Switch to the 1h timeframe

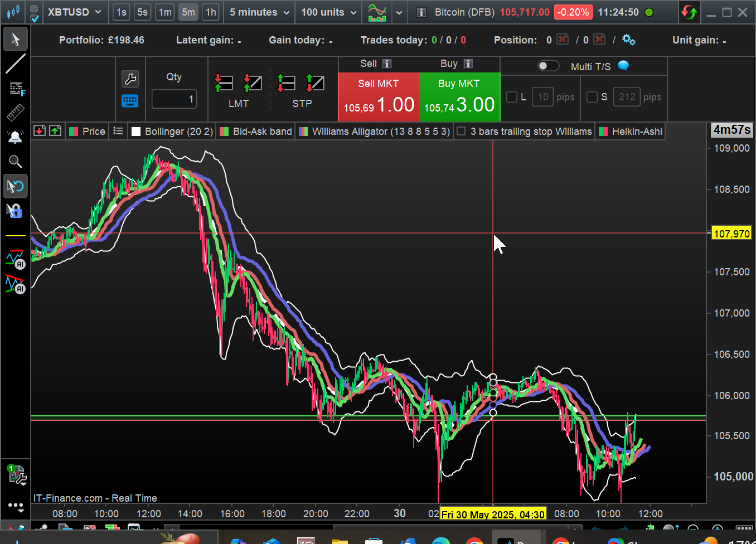211,12
